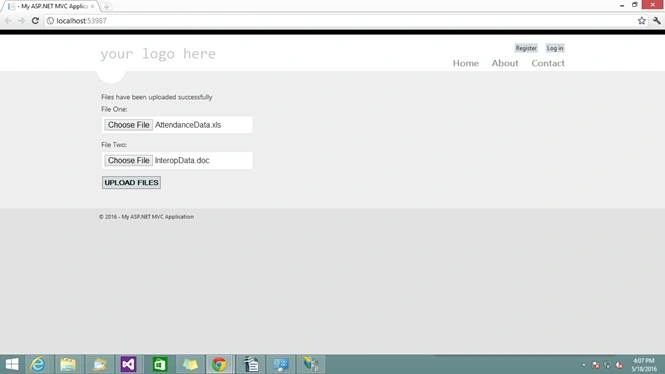Open the Windows Start button
665x374 pixels.
pos(12,364)
